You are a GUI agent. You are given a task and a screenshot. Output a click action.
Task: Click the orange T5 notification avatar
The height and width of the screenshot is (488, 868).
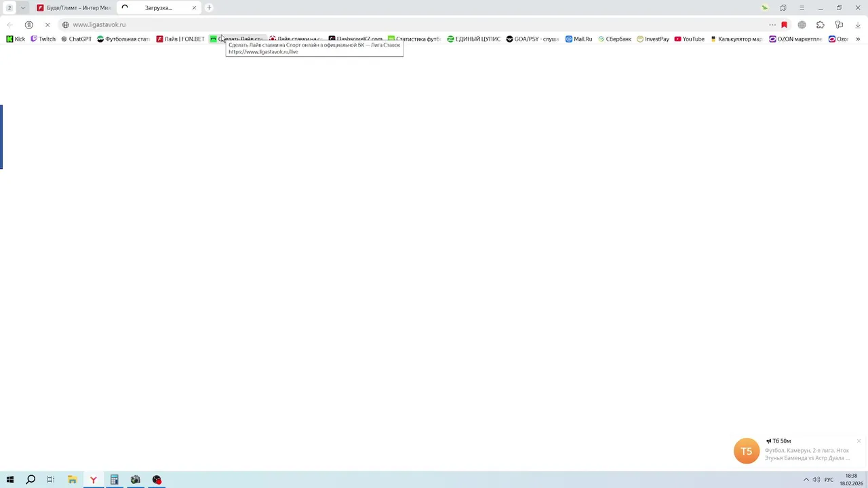(x=747, y=451)
